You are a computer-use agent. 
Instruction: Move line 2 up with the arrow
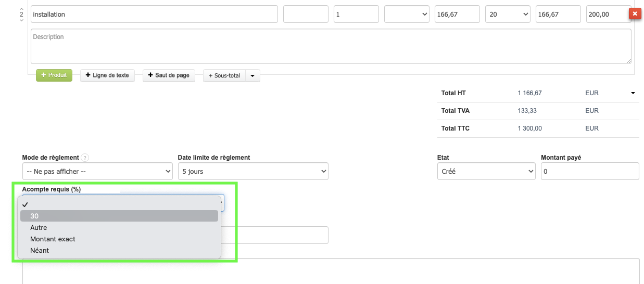tap(21, 9)
